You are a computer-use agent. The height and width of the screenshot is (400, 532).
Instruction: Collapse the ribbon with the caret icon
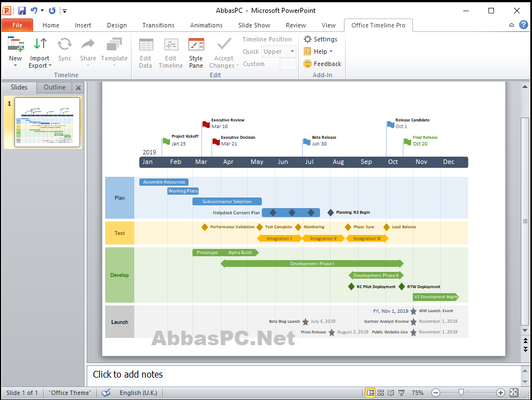[x=511, y=25]
